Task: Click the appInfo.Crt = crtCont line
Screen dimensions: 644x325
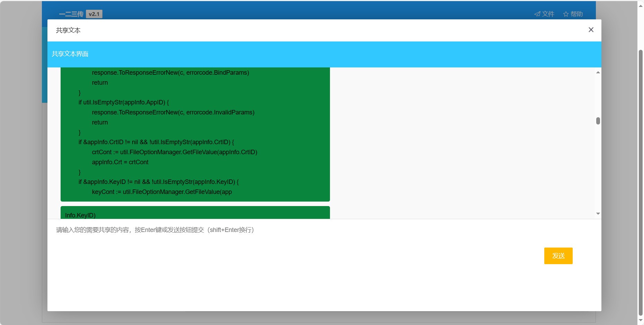Action: (120, 162)
